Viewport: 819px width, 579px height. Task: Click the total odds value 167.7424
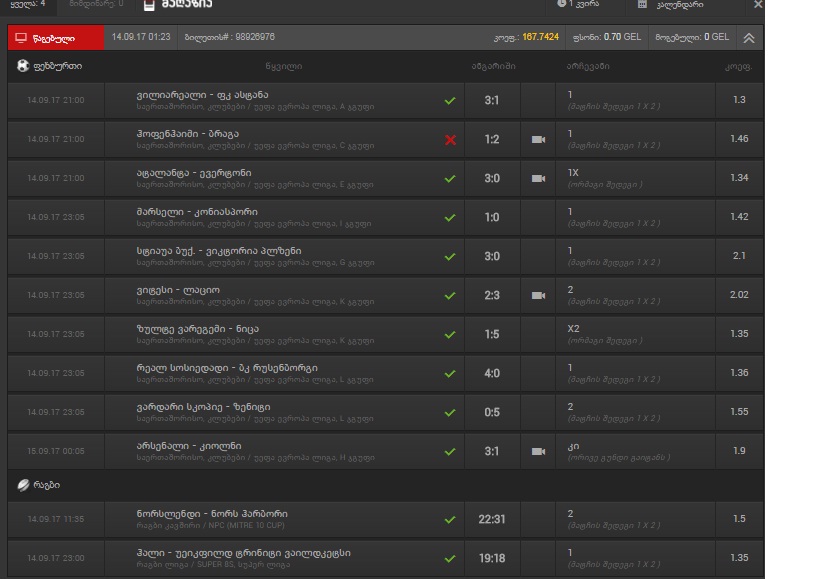coord(541,37)
